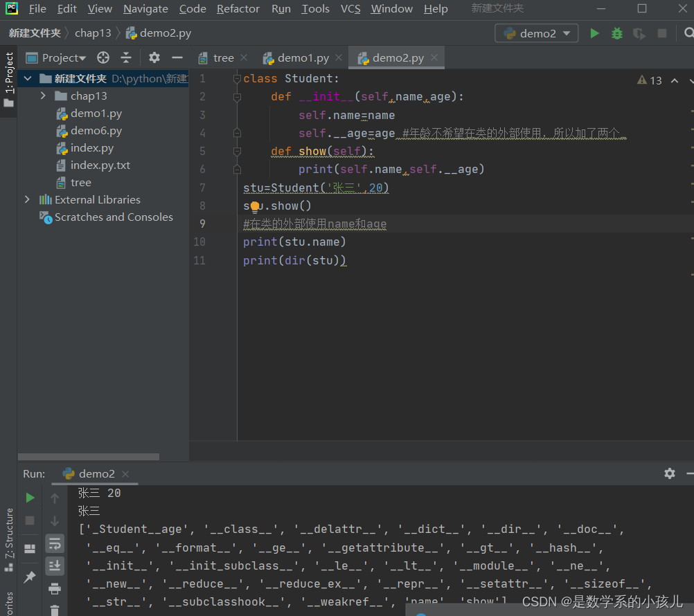Expand External Libraries node
The width and height of the screenshot is (694, 616).
pyautogui.click(x=28, y=200)
